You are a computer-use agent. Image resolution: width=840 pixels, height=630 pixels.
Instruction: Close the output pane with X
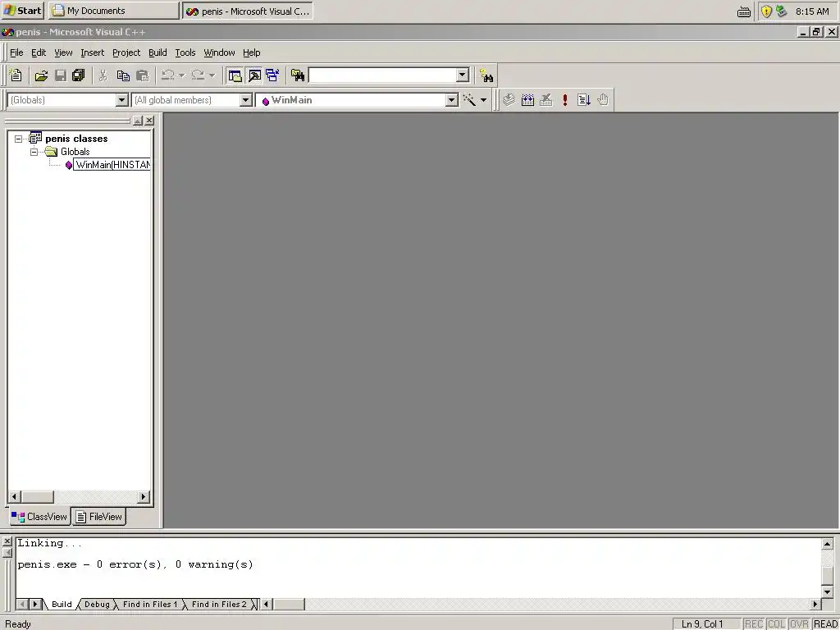click(x=7, y=541)
